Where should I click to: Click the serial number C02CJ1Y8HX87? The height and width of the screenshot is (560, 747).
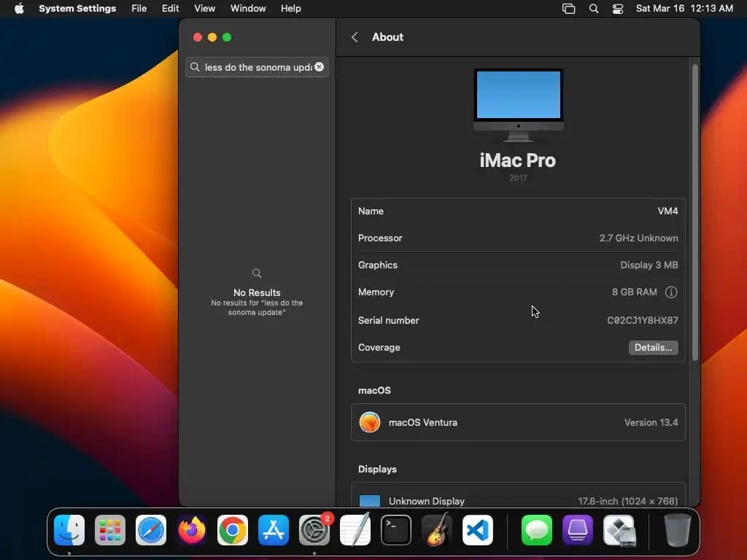click(x=642, y=321)
